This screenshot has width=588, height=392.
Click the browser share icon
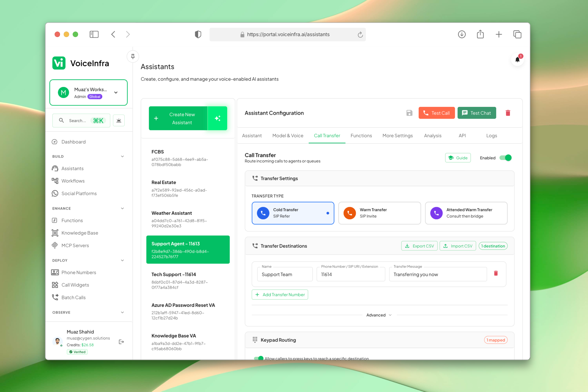(x=480, y=34)
